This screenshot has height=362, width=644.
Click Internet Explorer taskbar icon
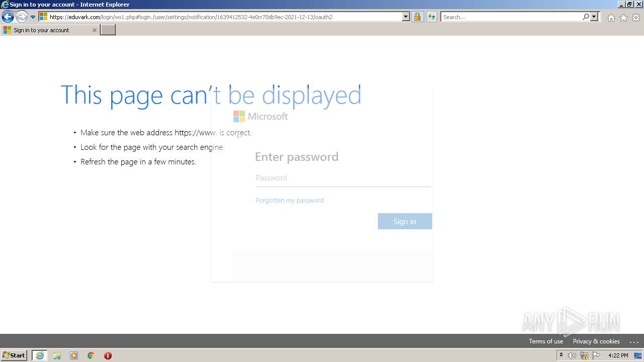pyautogui.click(x=40, y=355)
